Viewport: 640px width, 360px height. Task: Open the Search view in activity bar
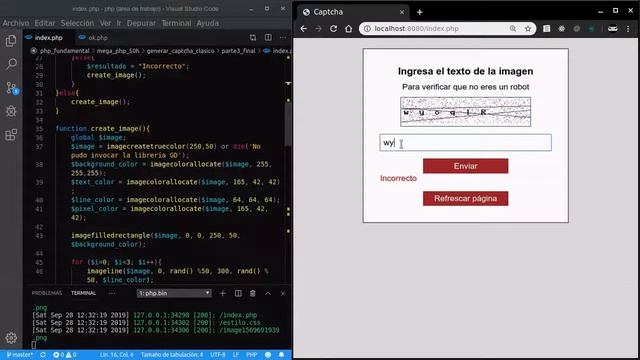(x=11, y=64)
